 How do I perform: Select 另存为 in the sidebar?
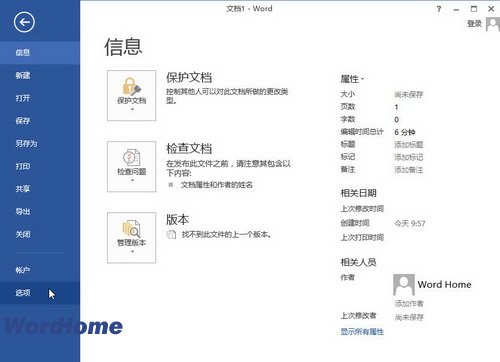[40, 144]
